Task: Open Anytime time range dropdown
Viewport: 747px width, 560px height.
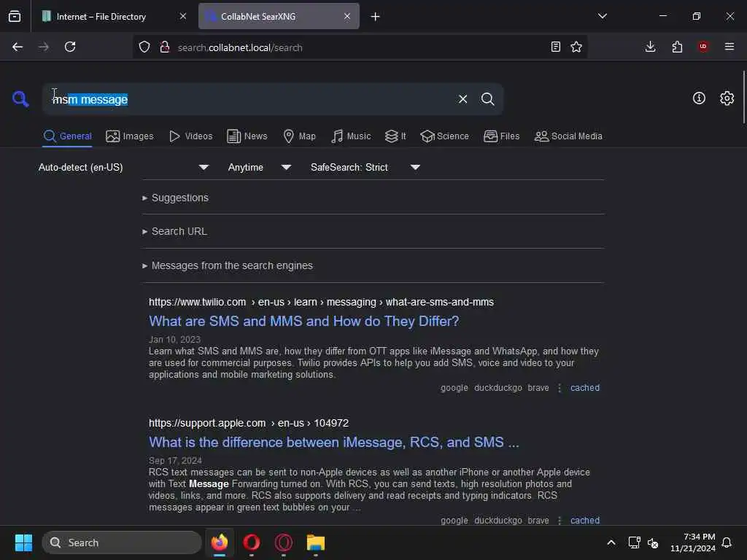Action: point(259,167)
